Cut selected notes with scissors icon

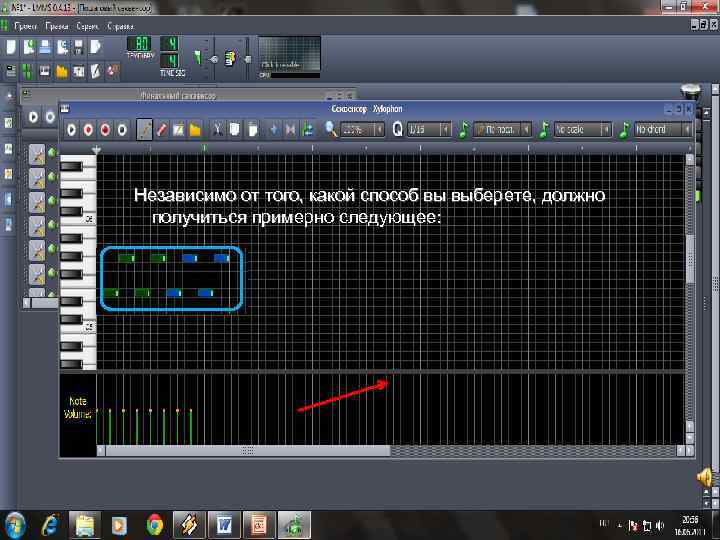[218, 130]
